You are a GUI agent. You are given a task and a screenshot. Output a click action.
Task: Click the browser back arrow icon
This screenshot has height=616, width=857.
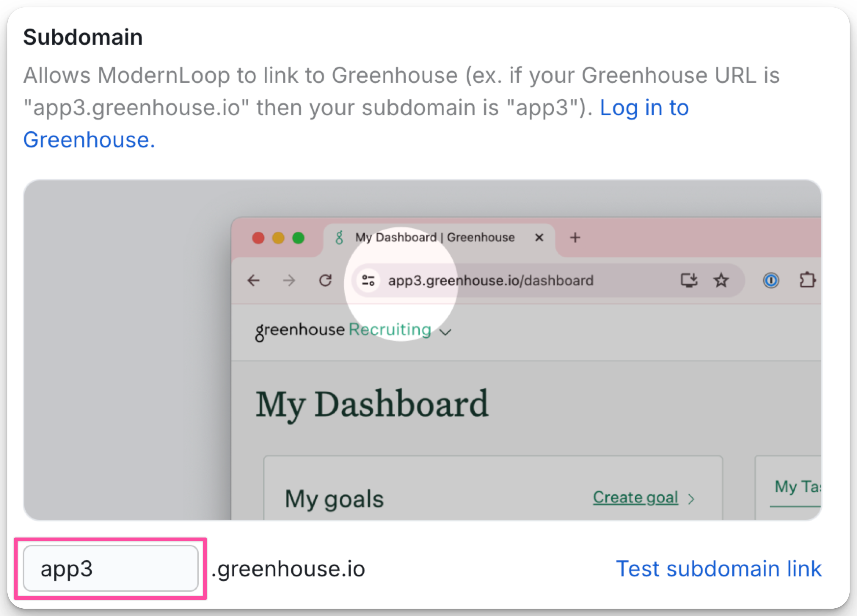[x=254, y=280]
